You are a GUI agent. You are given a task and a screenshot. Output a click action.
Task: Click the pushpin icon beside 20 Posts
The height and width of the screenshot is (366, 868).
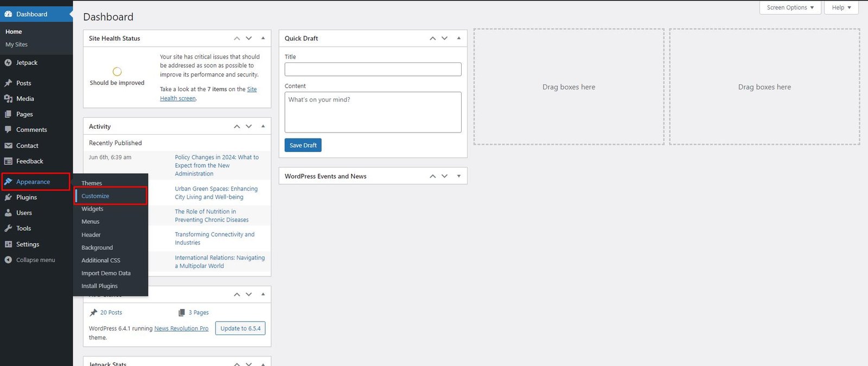(93, 313)
